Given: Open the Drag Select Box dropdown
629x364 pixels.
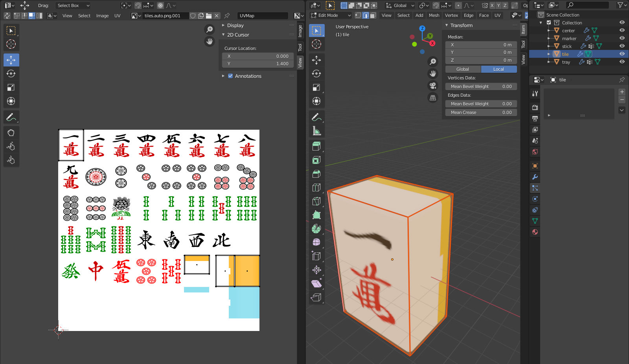Looking at the screenshot, I should click(x=73, y=6).
